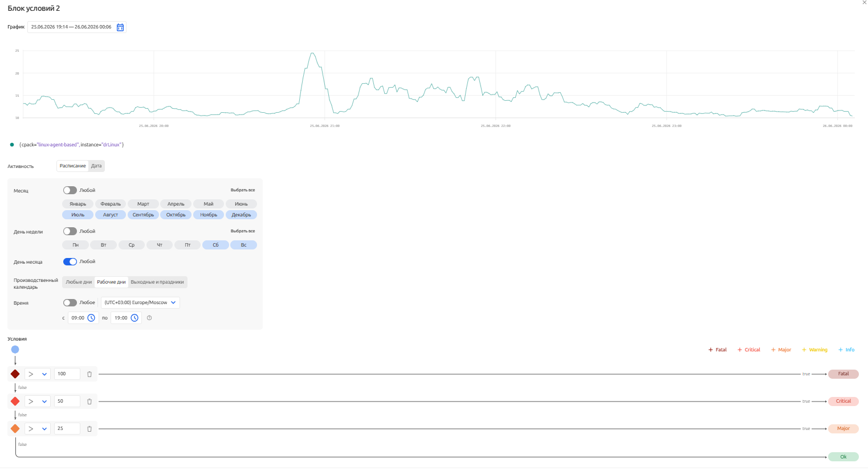Click the help question mark icon near time
Screen dimensions: 868x471
pyautogui.click(x=149, y=318)
